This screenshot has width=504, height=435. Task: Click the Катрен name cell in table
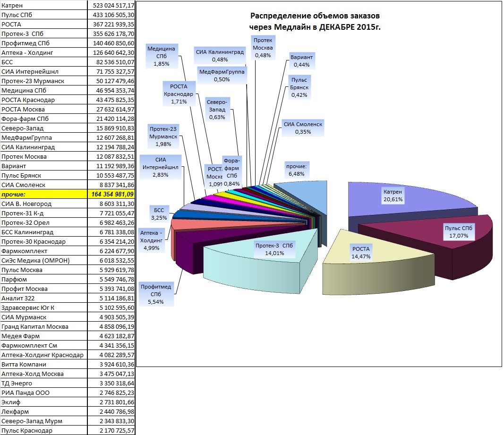[44, 6]
